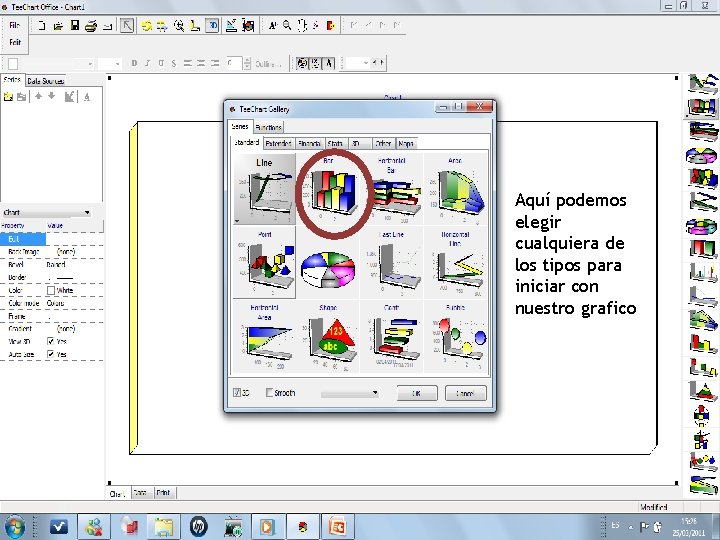Click the zoom magnifier with plus icon
720x540 pixels.
pos(179,26)
